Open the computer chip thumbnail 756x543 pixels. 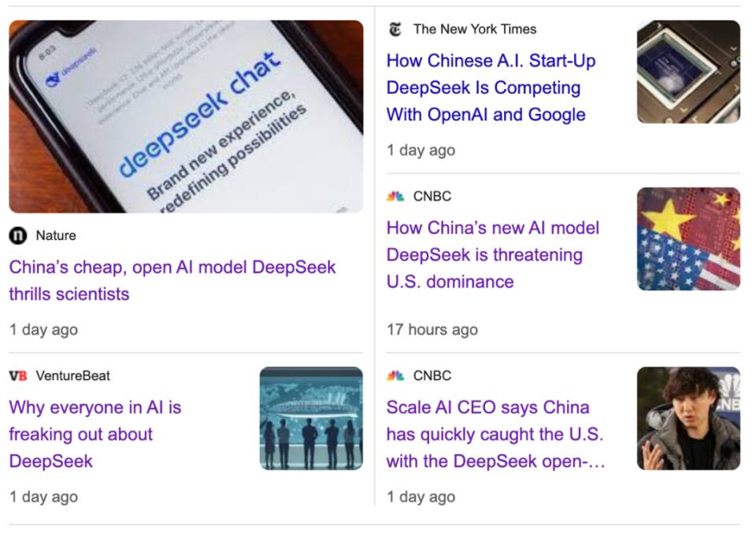click(x=688, y=72)
